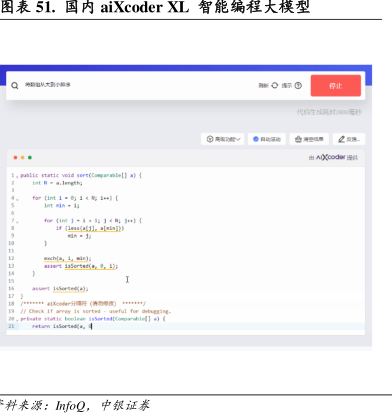This screenshot has height=414, width=392.
Task: Click the 反馈 pencil feedback button
Action: click(x=349, y=139)
